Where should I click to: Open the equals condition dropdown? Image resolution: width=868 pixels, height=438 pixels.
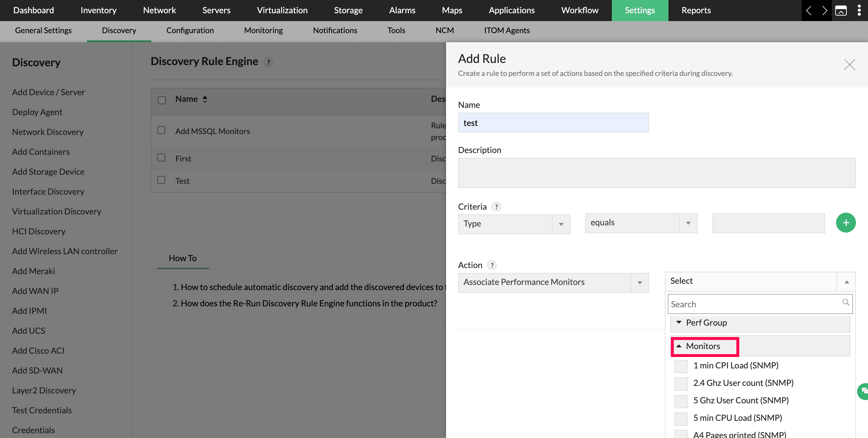click(x=641, y=223)
